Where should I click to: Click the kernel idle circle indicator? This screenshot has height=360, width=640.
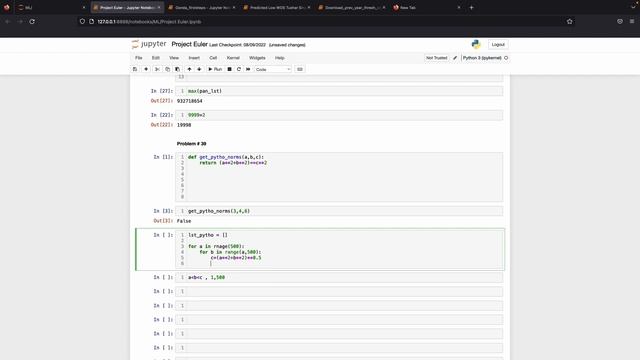click(x=506, y=58)
